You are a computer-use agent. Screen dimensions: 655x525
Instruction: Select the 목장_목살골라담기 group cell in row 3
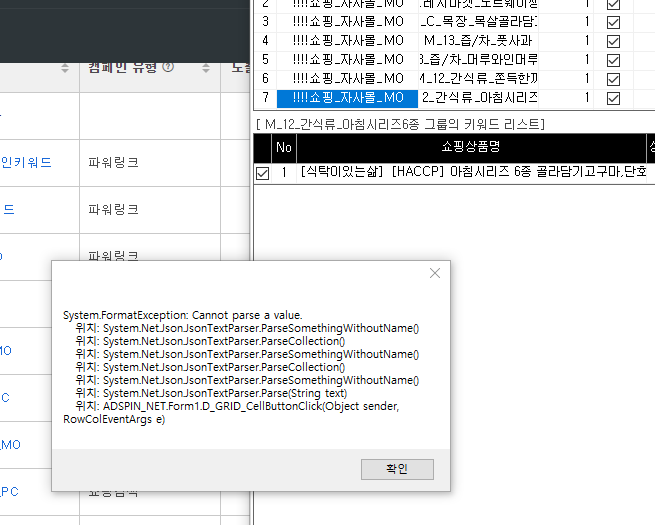click(x=478, y=21)
